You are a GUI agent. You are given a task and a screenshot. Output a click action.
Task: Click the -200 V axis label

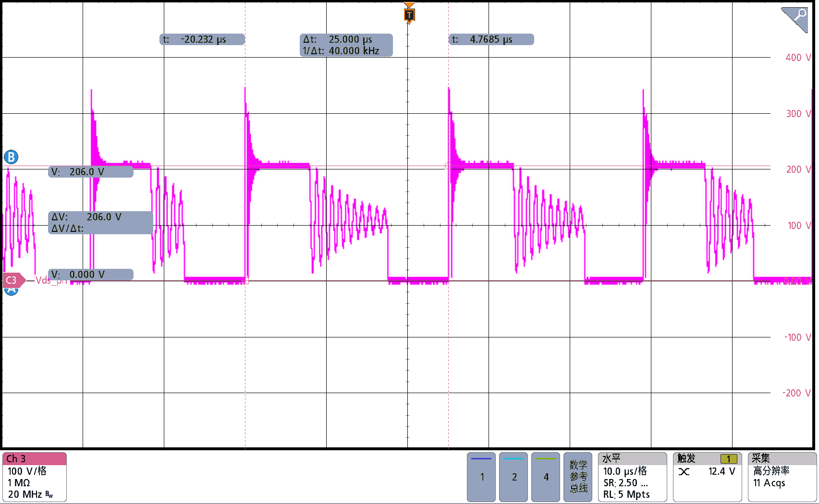pos(797,393)
